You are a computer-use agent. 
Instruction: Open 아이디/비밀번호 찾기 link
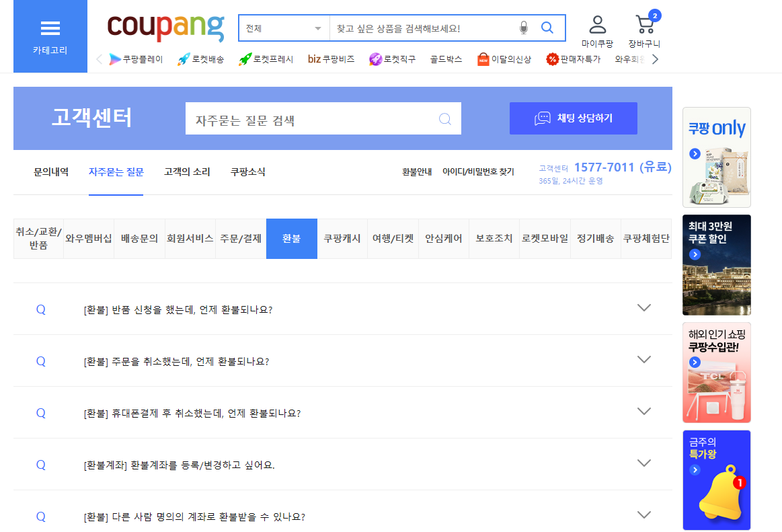[478, 172]
